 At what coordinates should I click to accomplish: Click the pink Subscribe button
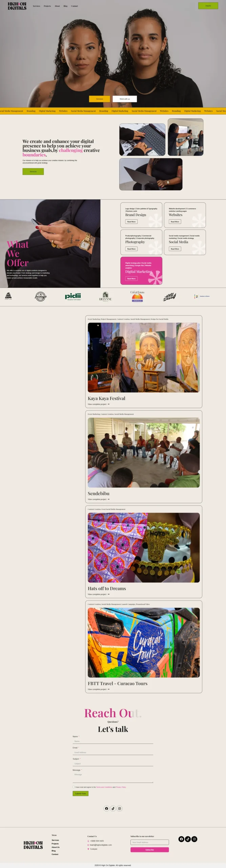coord(149,850)
